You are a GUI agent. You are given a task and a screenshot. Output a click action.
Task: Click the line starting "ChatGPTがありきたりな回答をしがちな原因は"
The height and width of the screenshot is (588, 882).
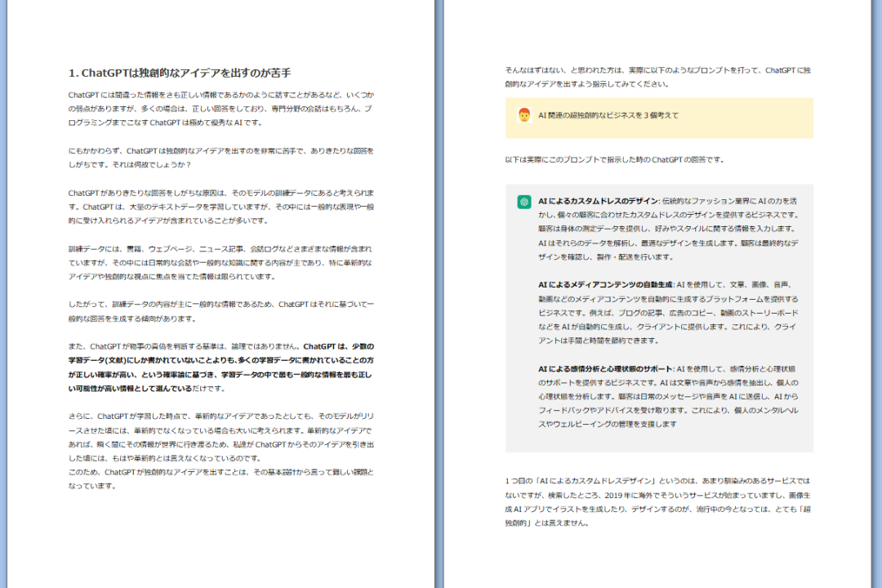click(x=221, y=193)
